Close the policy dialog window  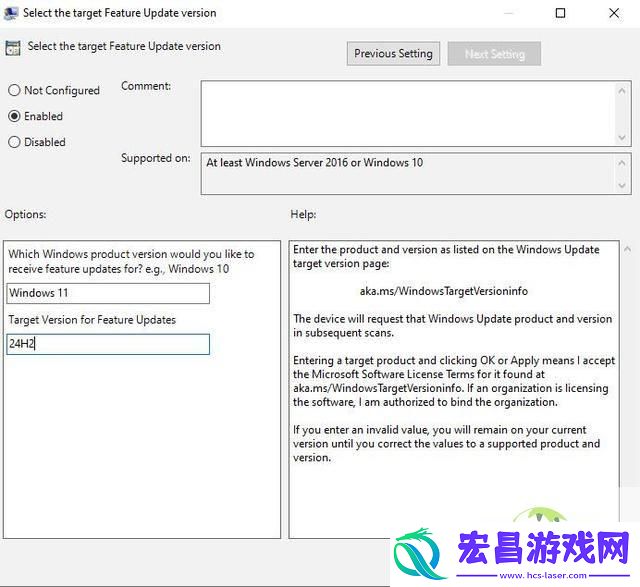coord(614,13)
